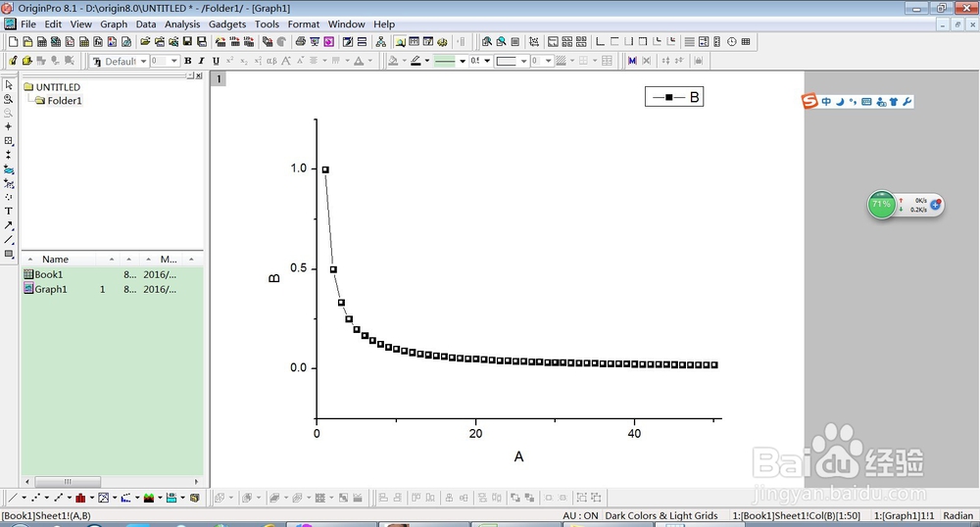
Task: Open the Project Explorer toggle icon
Action: 400,42
